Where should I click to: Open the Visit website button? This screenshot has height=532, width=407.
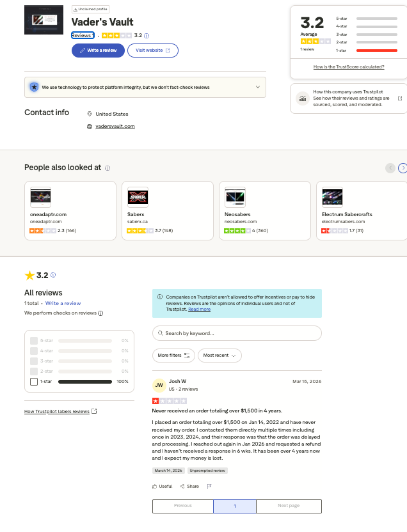[153, 51]
